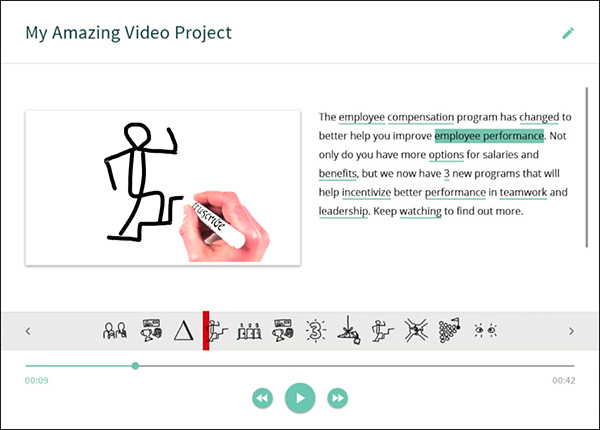
Task: Select the two people thumbnail in the filmstrip
Action: point(115,331)
